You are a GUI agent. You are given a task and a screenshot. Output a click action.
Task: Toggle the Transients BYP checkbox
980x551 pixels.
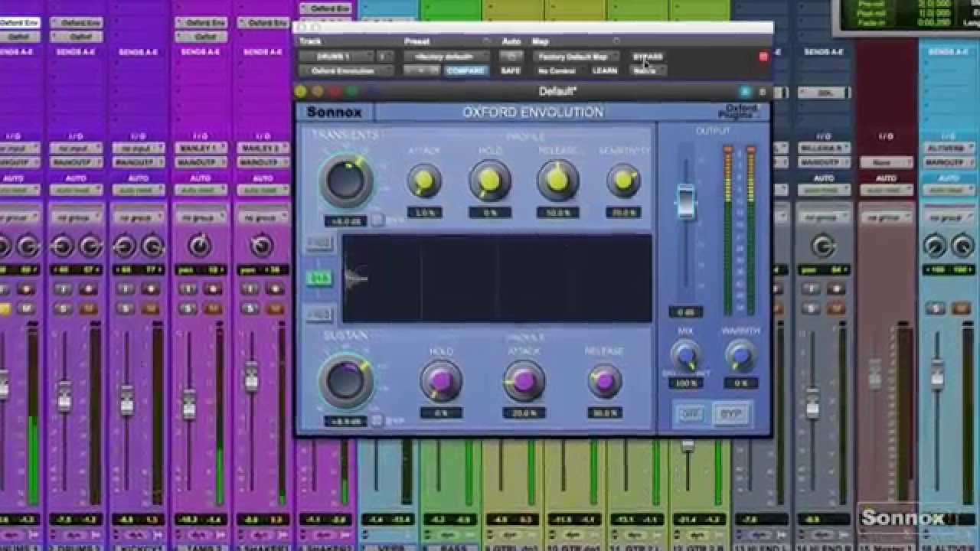377,221
